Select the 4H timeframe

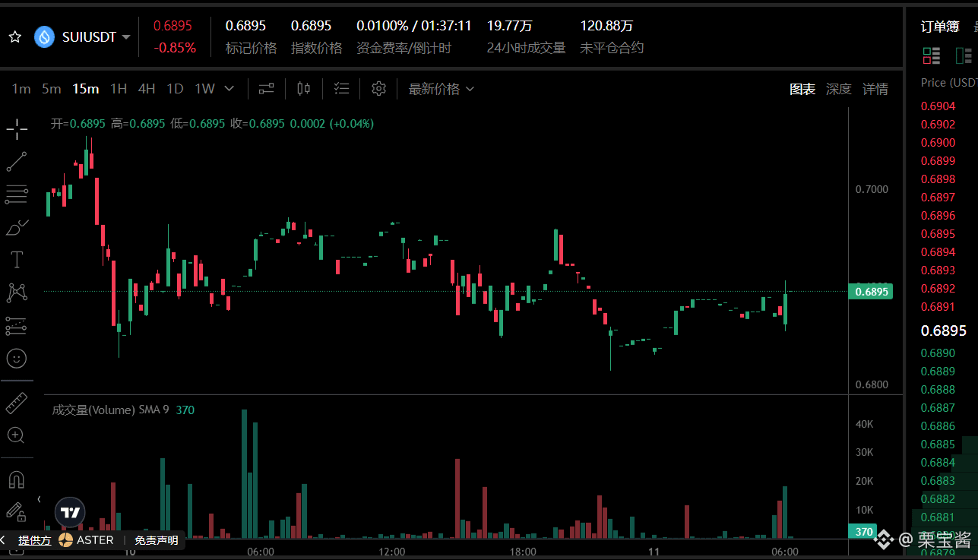click(147, 89)
